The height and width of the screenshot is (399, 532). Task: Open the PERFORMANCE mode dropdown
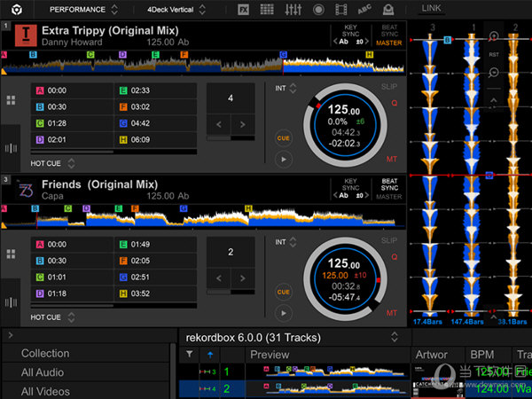tap(83, 10)
